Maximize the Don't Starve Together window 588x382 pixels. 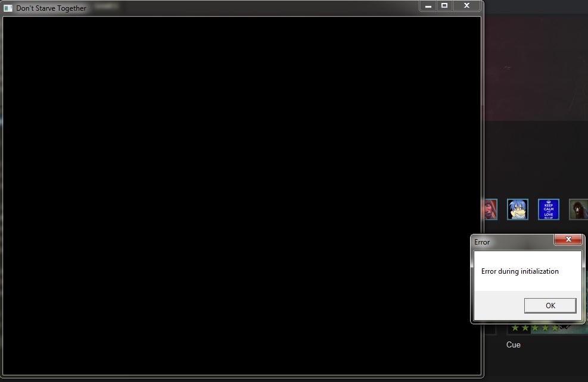coord(444,5)
